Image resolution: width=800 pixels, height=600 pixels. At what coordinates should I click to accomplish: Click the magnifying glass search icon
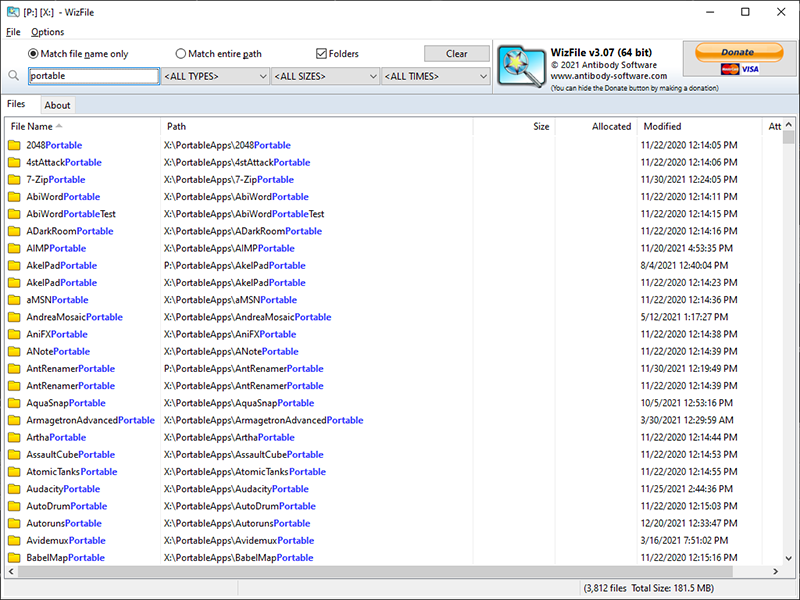[14, 76]
